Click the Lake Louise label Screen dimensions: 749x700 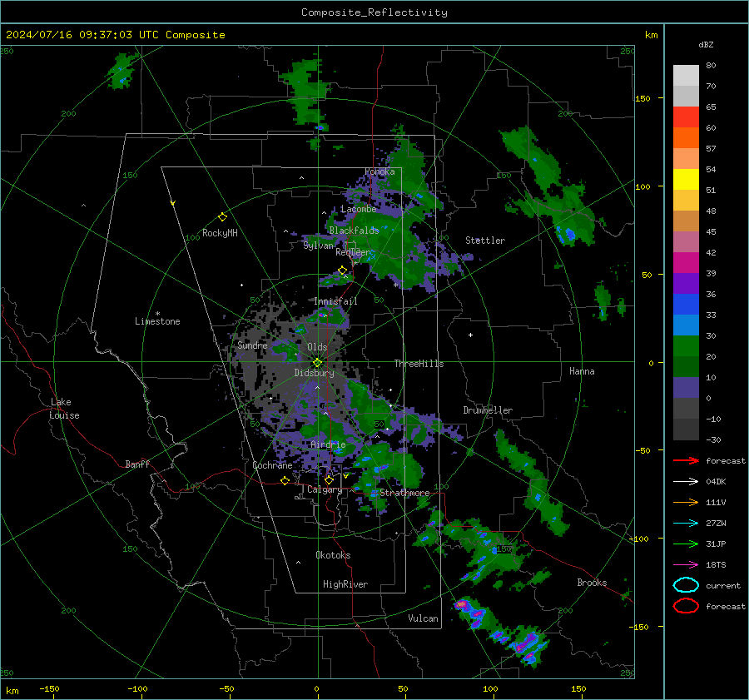click(x=65, y=409)
